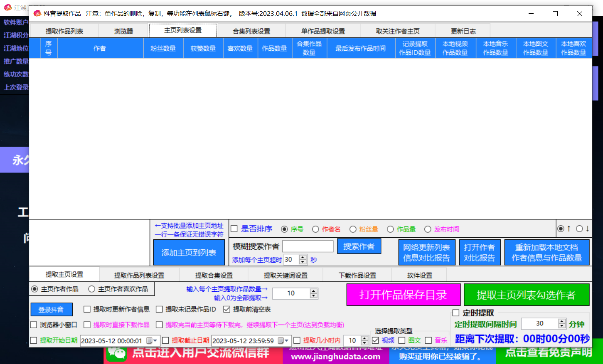Open the 浏览器 tab

(123, 31)
